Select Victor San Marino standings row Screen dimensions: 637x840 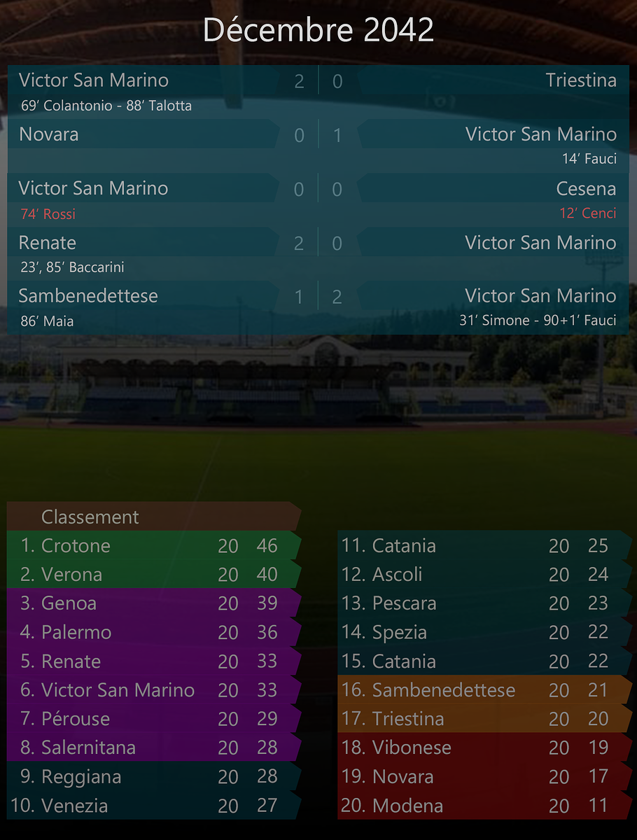point(154,690)
